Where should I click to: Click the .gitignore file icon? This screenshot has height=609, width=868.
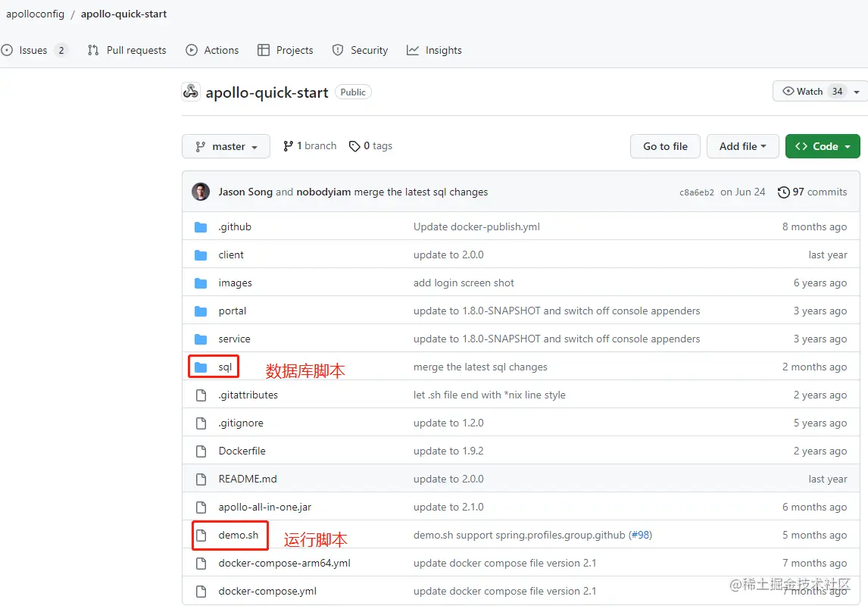(x=201, y=423)
